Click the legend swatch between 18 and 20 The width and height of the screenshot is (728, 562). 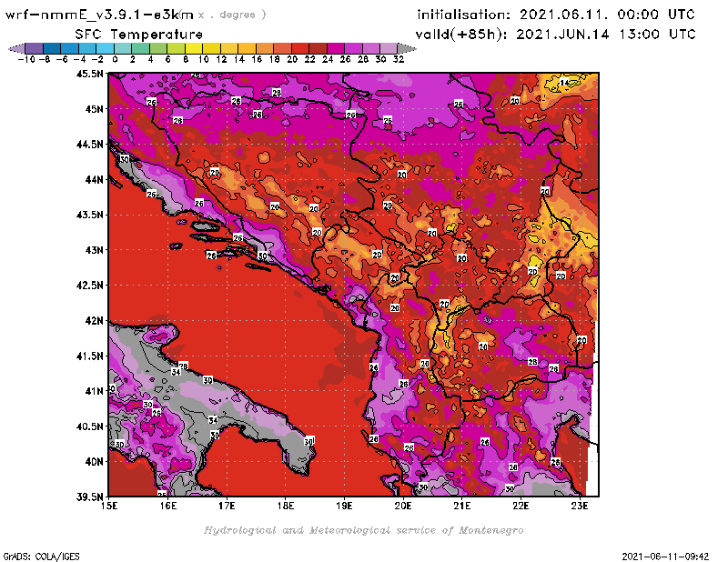pos(282,49)
